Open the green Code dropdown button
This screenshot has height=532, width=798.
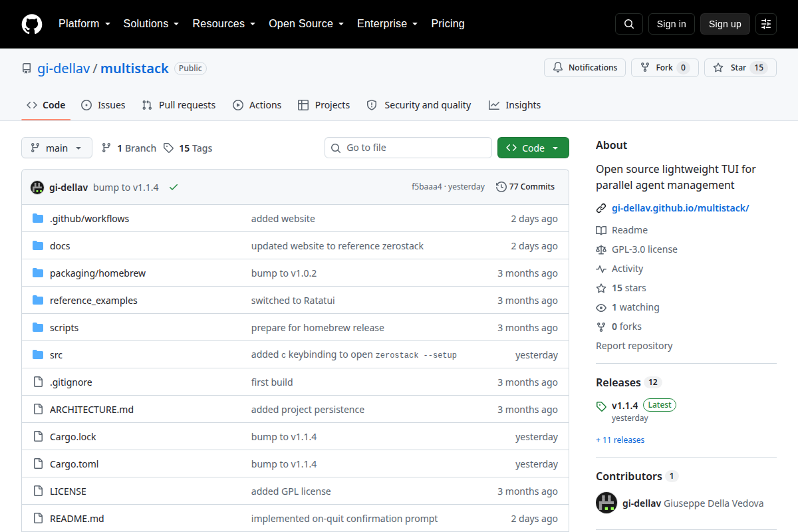click(533, 148)
